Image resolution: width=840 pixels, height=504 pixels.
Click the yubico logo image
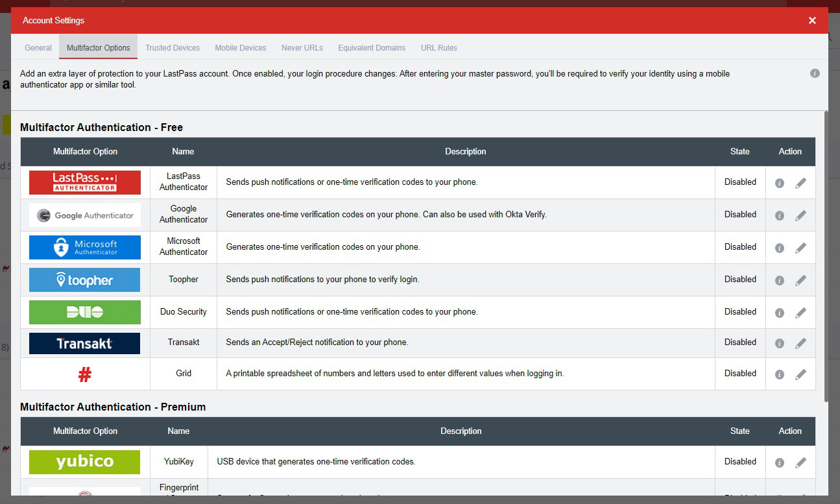click(85, 462)
